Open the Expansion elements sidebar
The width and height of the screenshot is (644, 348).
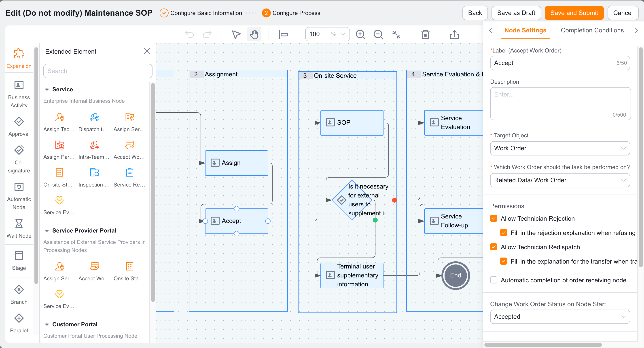(x=19, y=59)
